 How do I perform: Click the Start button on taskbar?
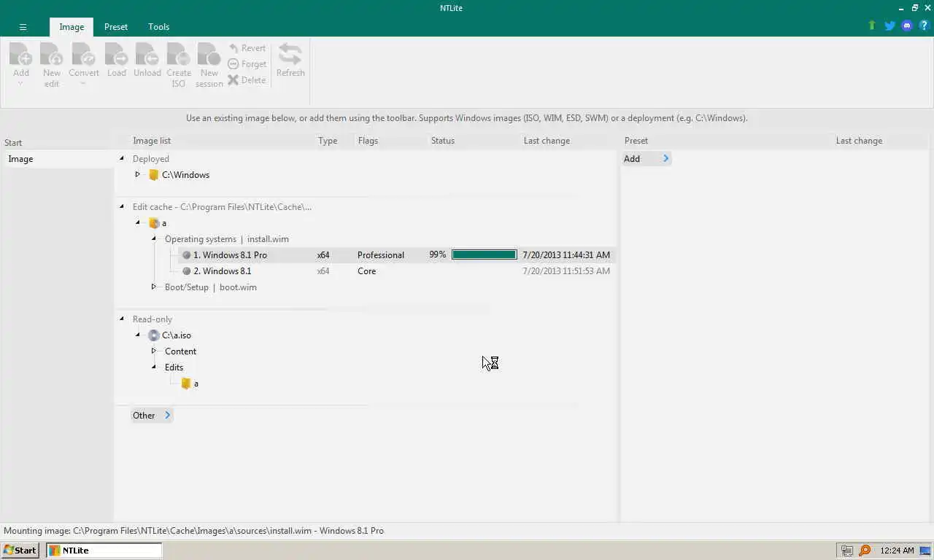pos(20,551)
